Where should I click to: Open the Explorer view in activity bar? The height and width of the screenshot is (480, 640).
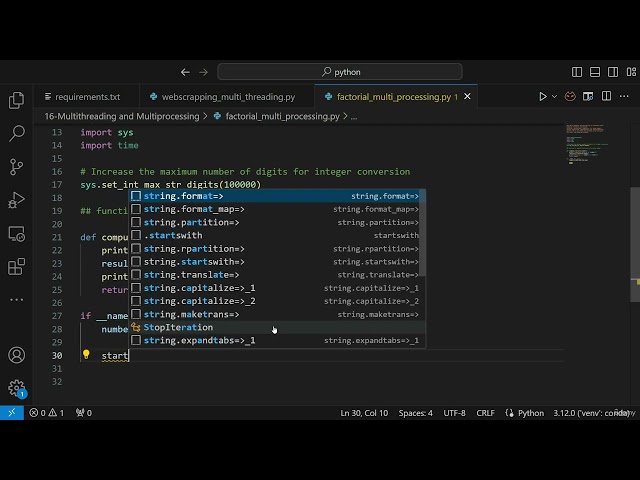(16, 100)
